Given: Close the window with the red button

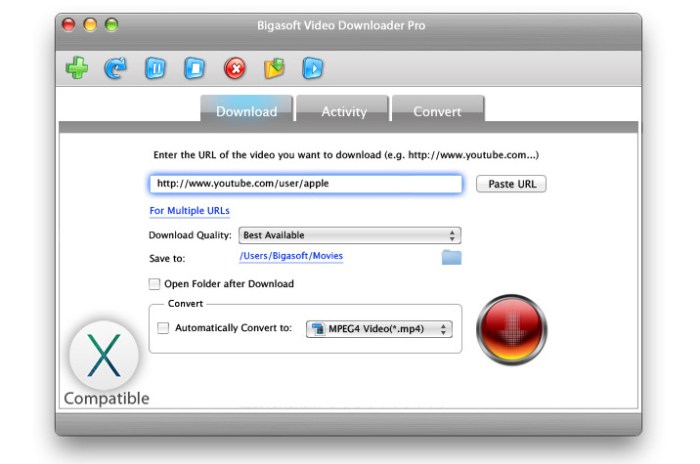Looking at the screenshot, I should pos(69,25).
